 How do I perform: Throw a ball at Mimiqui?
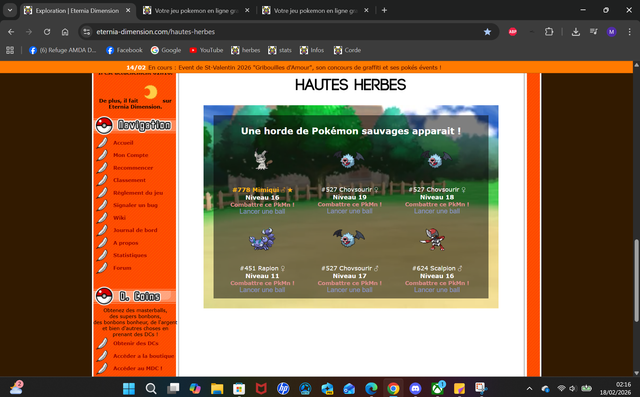click(x=262, y=211)
